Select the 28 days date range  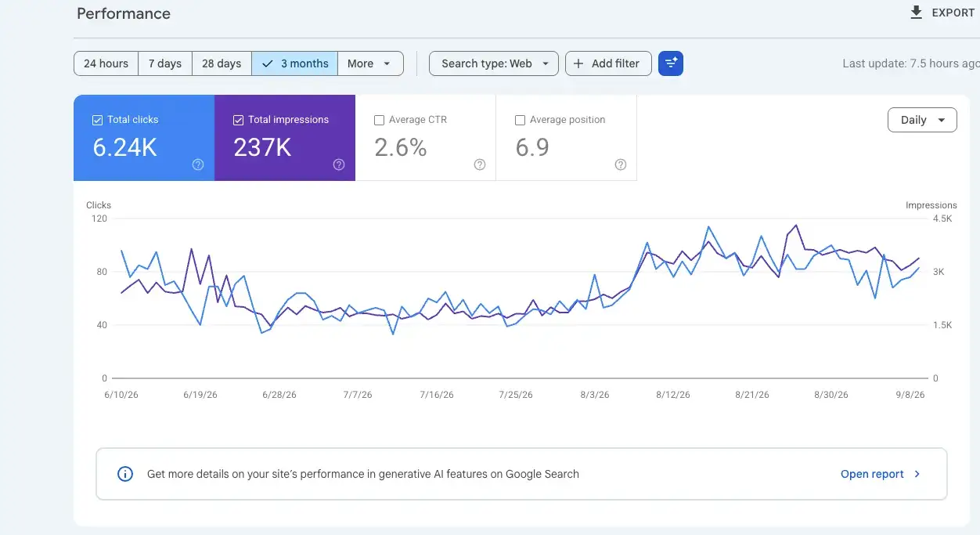click(x=222, y=63)
